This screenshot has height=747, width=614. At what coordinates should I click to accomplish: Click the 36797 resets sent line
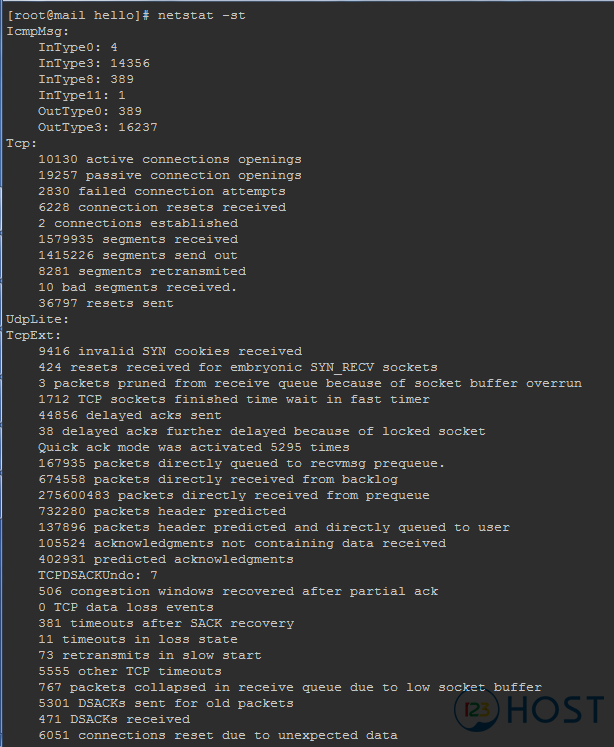pos(106,303)
